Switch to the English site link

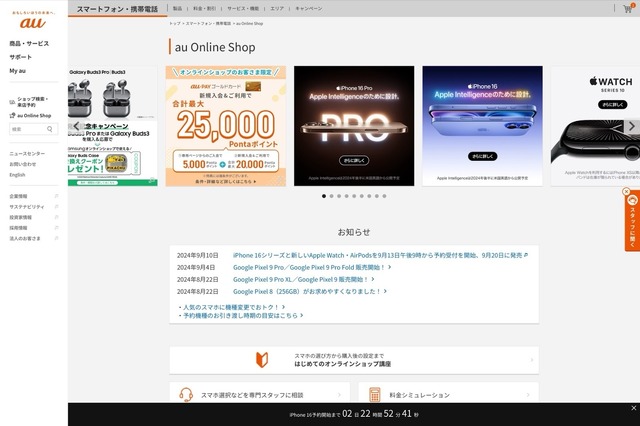17,175
